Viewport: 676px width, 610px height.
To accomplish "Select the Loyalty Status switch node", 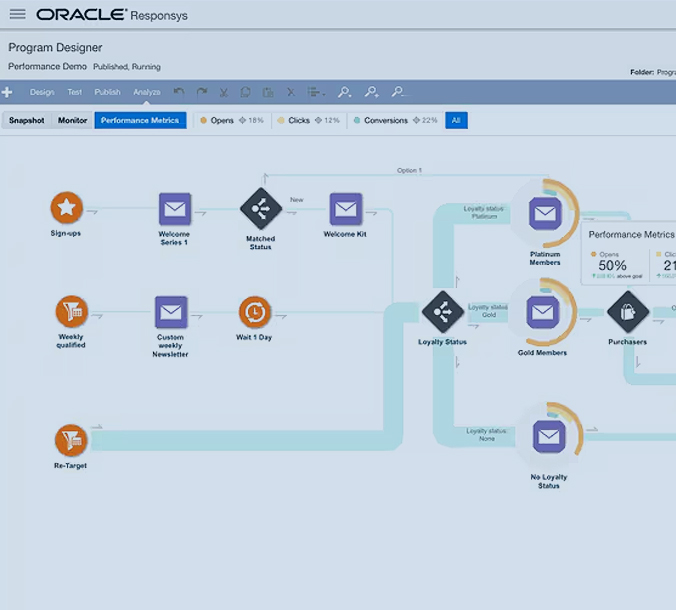I will coord(442,311).
